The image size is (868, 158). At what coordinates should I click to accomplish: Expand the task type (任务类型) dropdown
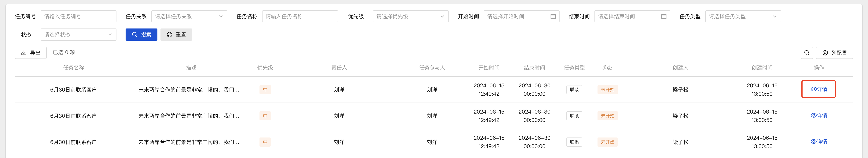[743, 16]
